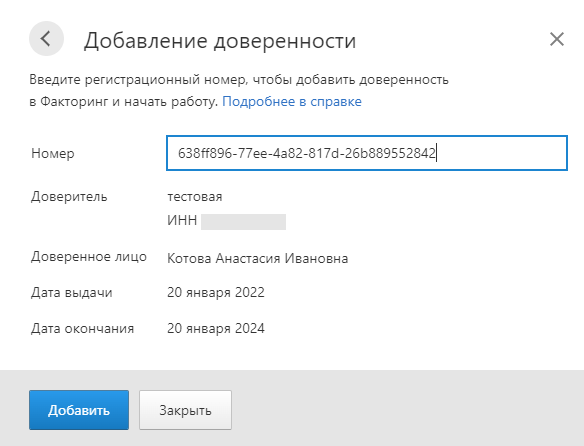Select the 'тестовая' principal name text
Viewport: 584px width, 446px height.
[x=195, y=197]
